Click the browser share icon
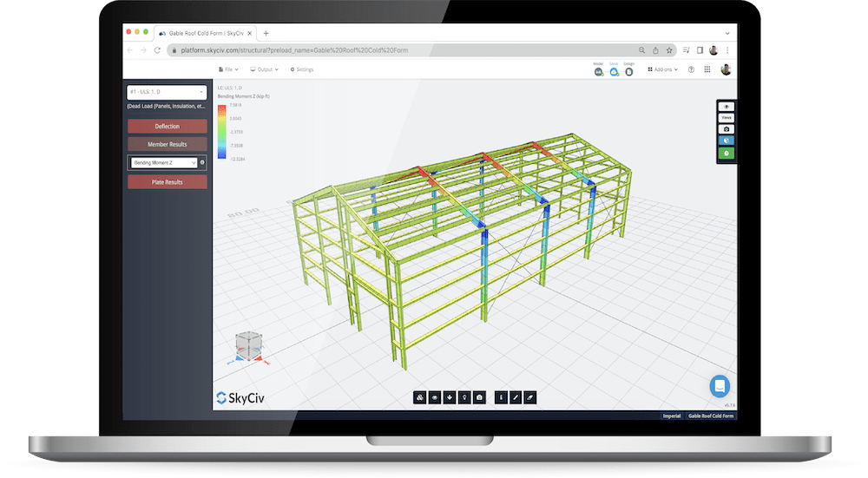868x478 pixels. pos(655,50)
